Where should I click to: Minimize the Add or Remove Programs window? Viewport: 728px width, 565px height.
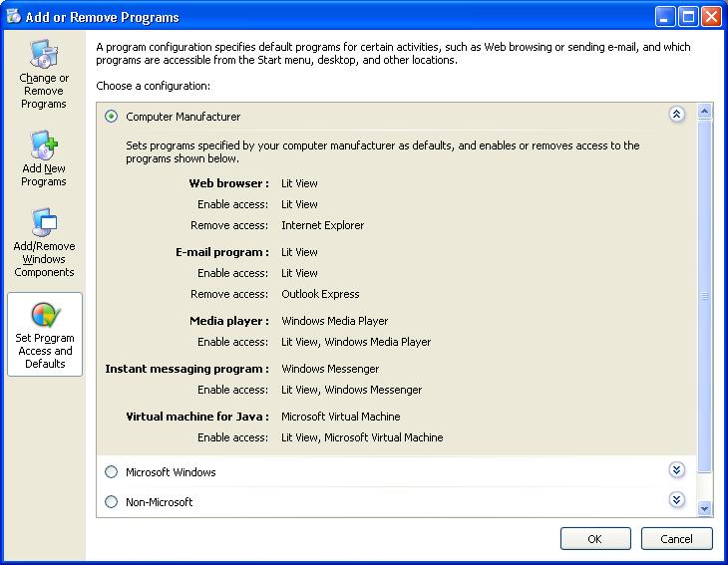[664, 17]
